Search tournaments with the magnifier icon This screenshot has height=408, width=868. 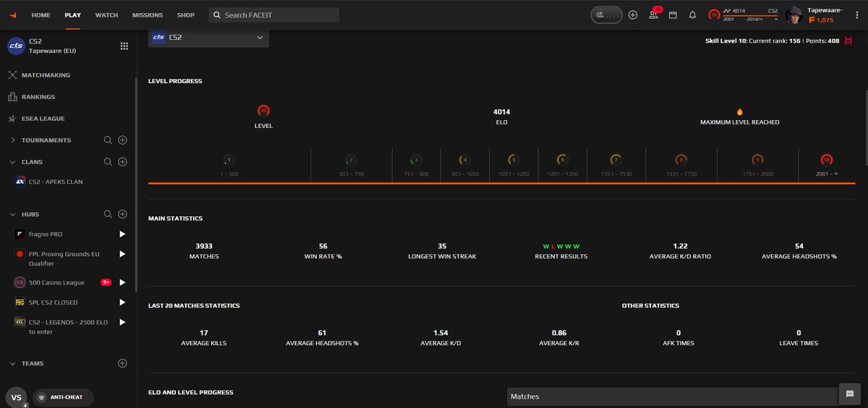coord(108,140)
